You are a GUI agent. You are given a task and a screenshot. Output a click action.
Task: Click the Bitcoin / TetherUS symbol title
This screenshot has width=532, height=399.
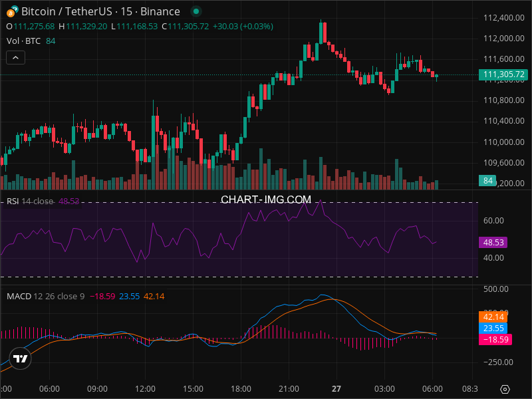tap(100, 11)
